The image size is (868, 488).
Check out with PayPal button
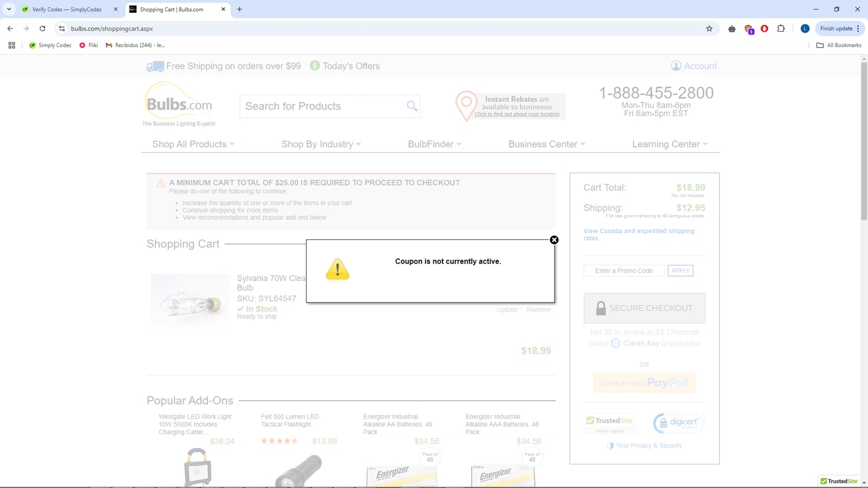(645, 383)
